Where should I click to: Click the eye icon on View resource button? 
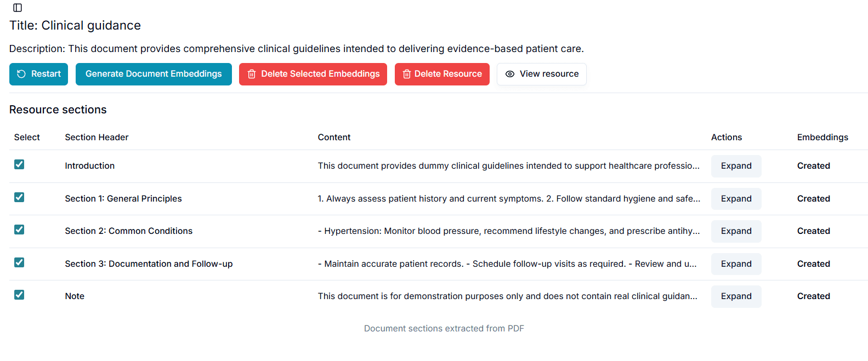click(x=510, y=74)
